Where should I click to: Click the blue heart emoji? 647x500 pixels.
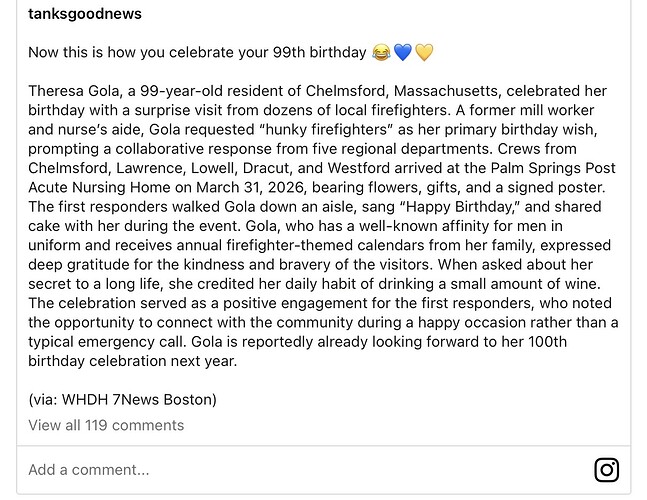[403, 53]
